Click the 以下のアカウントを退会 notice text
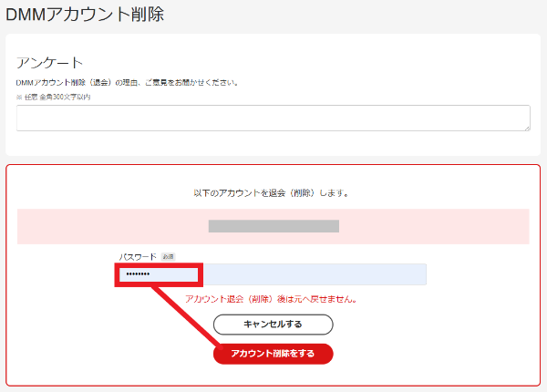 [271, 193]
